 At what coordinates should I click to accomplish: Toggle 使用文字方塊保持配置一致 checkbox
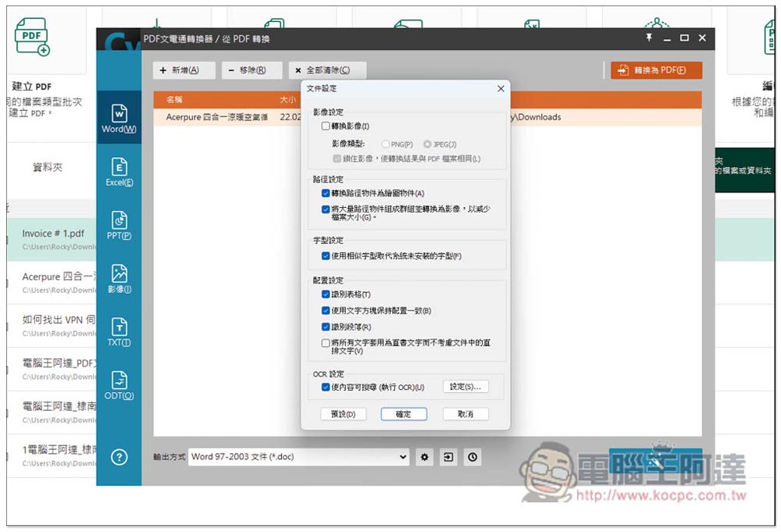coord(326,311)
